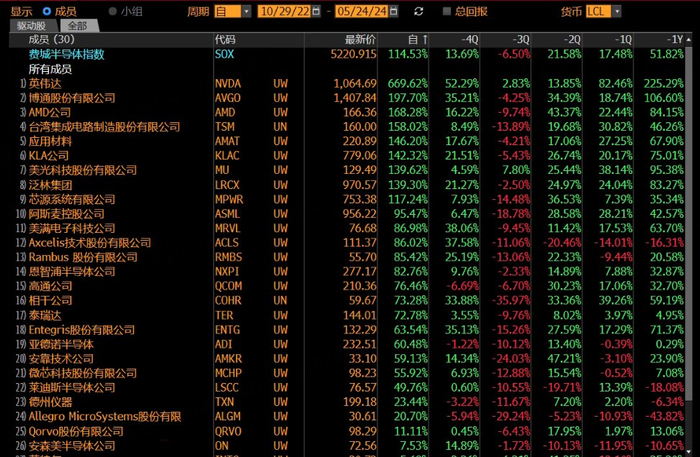Click the QCOM ticker code

coord(228,286)
